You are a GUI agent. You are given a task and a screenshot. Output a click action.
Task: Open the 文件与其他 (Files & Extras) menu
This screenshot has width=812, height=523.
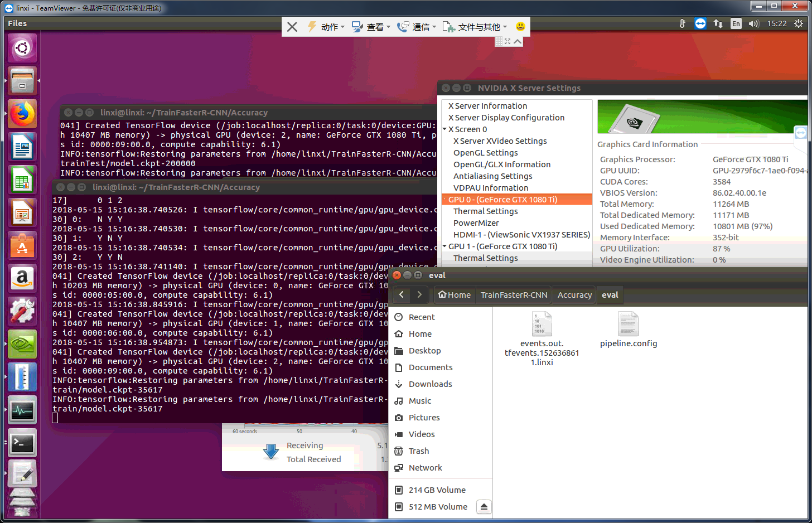point(475,27)
